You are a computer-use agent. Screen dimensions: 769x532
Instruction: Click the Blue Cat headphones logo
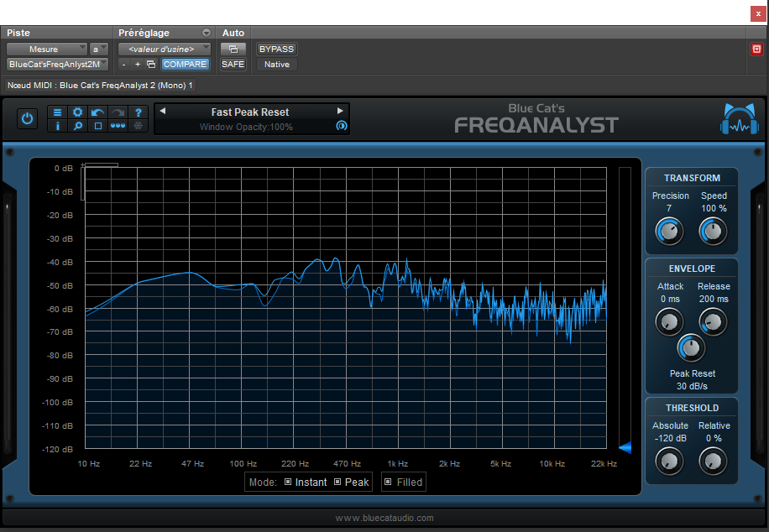pos(739,118)
